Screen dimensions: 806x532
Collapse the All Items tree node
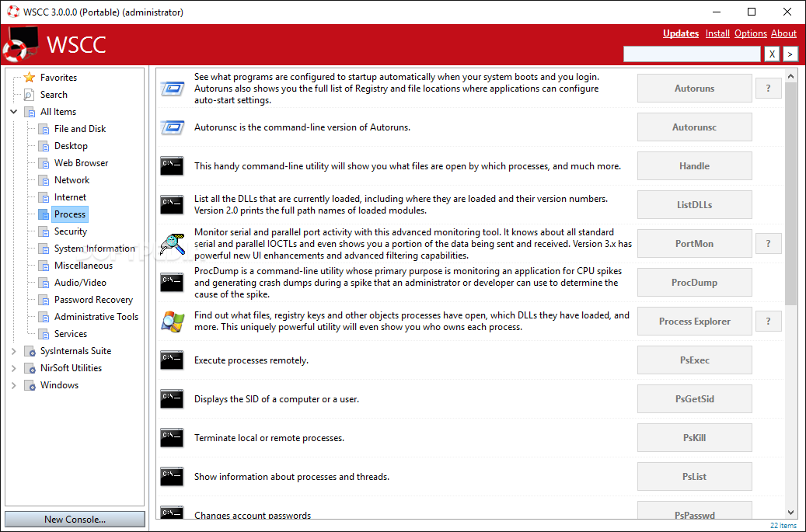14,111
